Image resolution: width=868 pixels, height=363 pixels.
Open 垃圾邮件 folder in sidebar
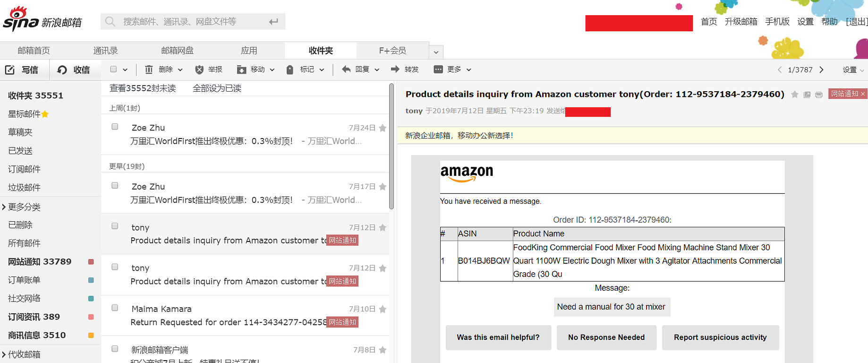pos(24,188)
